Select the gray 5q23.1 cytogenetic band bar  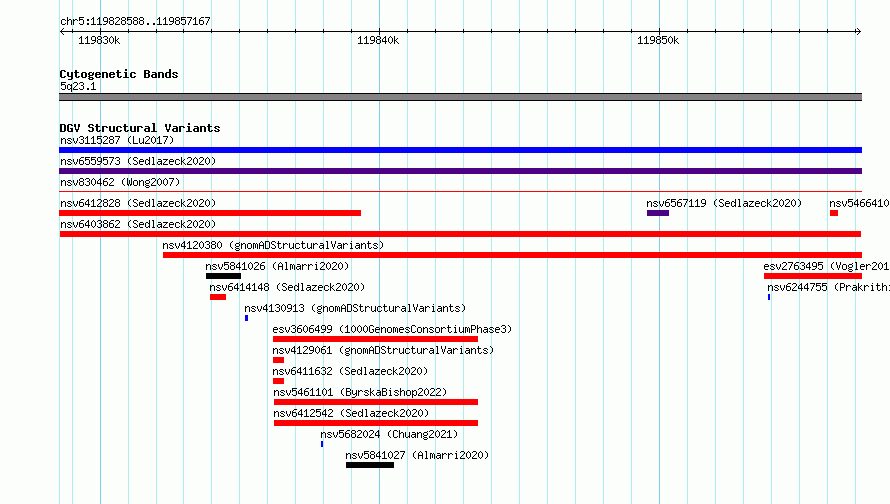coord(460,97)
